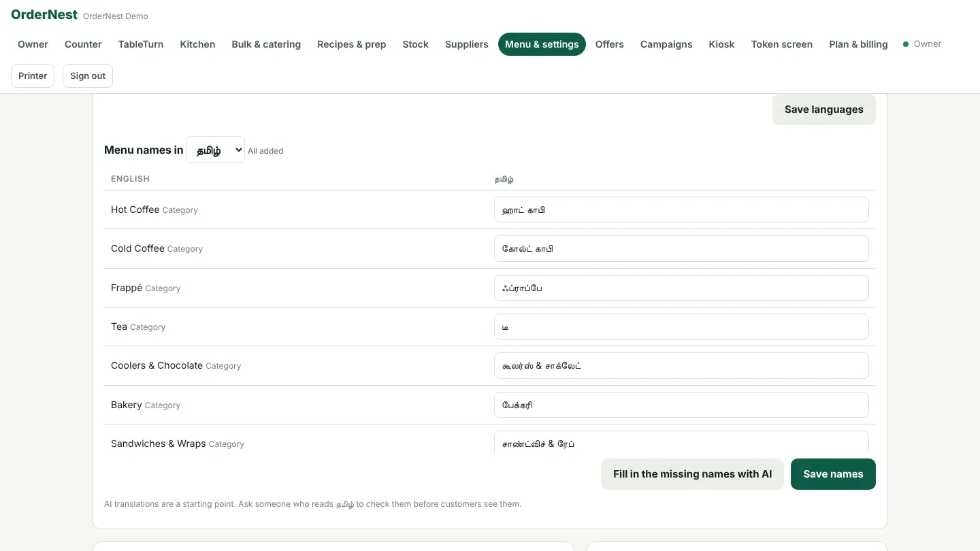Open the Counter tab

pyautogui.click(x=83, y=44)
